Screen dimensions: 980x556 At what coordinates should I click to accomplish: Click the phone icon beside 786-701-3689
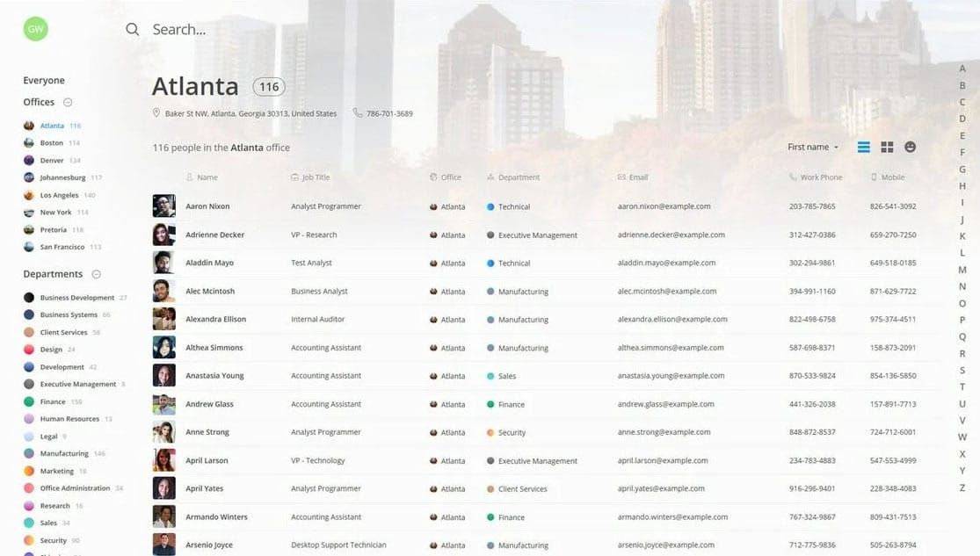point(357,112)
